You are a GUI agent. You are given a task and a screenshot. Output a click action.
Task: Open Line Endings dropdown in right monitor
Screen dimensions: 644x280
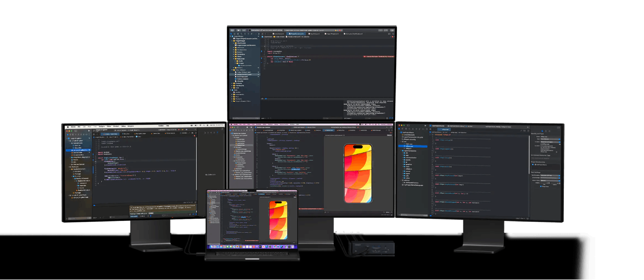pyautogui.click(x=550, y=178)
